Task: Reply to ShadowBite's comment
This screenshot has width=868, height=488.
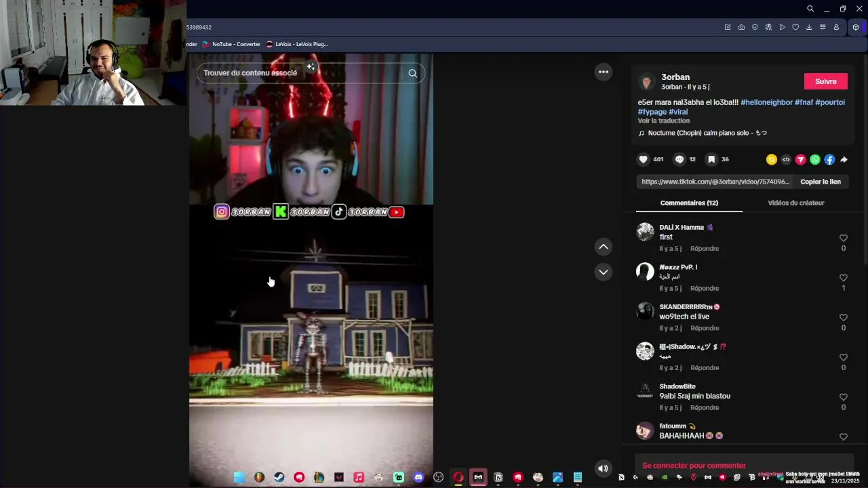Action: click(x=705, y=407)
